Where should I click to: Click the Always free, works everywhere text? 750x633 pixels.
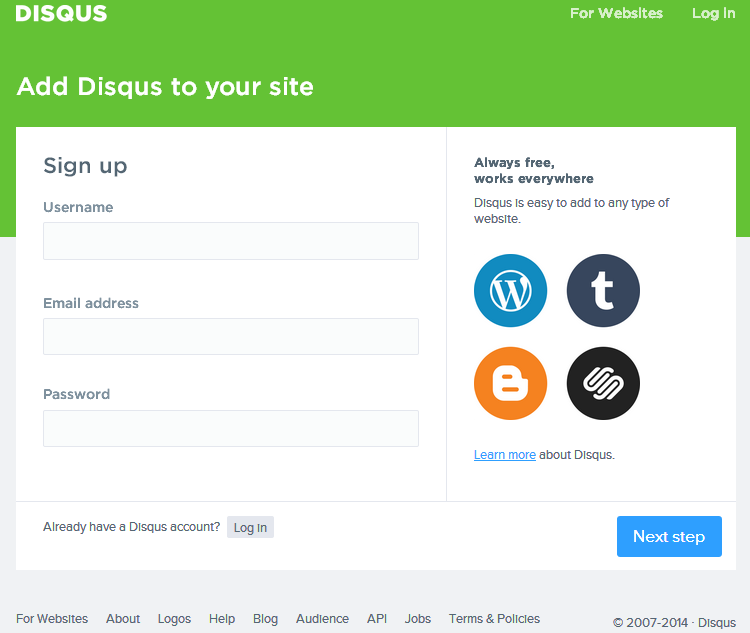pyautogui.click(x=534, y=170)
